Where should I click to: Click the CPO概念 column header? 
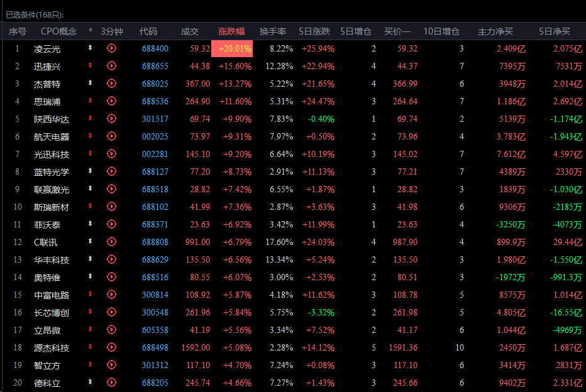(58, 31)
